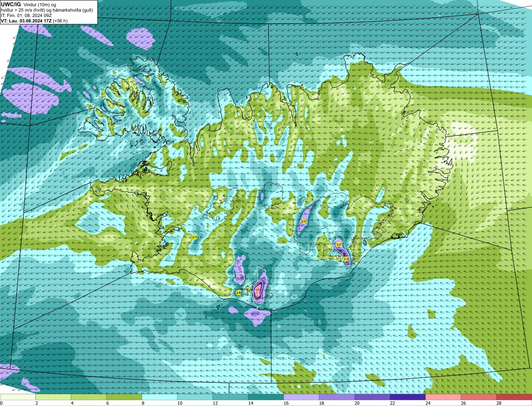Pick the 4–6 m/s green legend segment

tap(89, 397)
